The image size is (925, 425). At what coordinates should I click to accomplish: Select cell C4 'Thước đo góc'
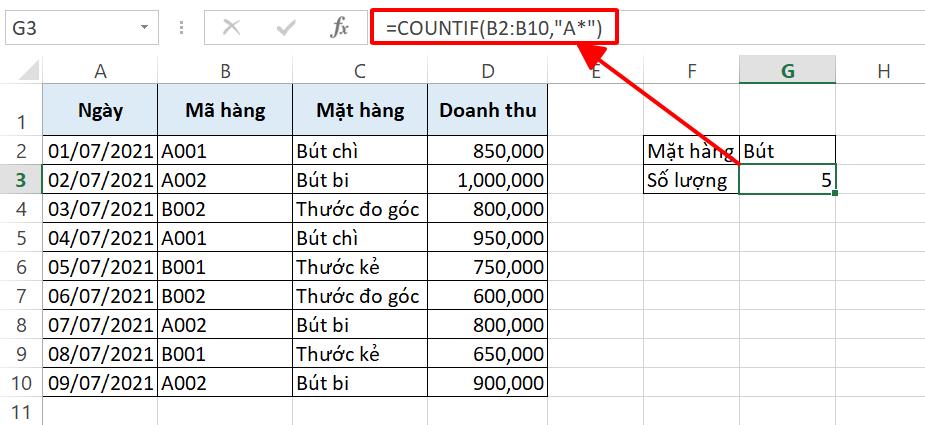[x=360, y=208]
